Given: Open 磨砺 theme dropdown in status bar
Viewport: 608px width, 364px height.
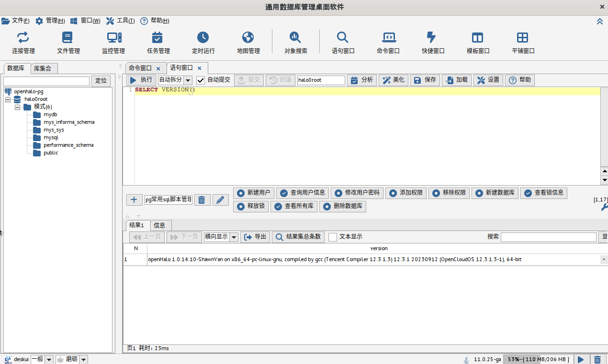Looking at the screenshot, I should [x=83, y=359].
